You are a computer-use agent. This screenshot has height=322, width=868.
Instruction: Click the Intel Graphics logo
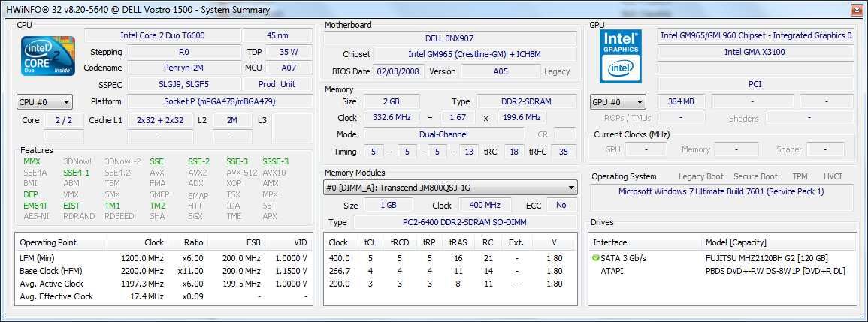click(621, 56)
